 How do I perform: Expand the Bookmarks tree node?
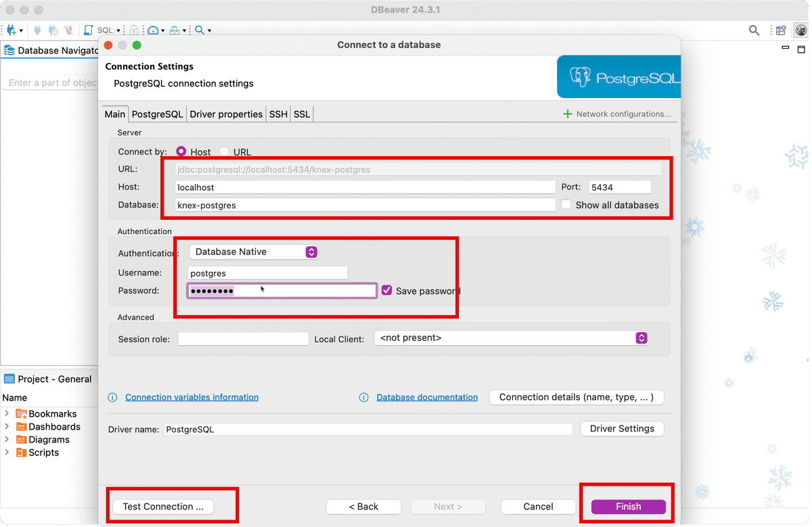point(7,413)
